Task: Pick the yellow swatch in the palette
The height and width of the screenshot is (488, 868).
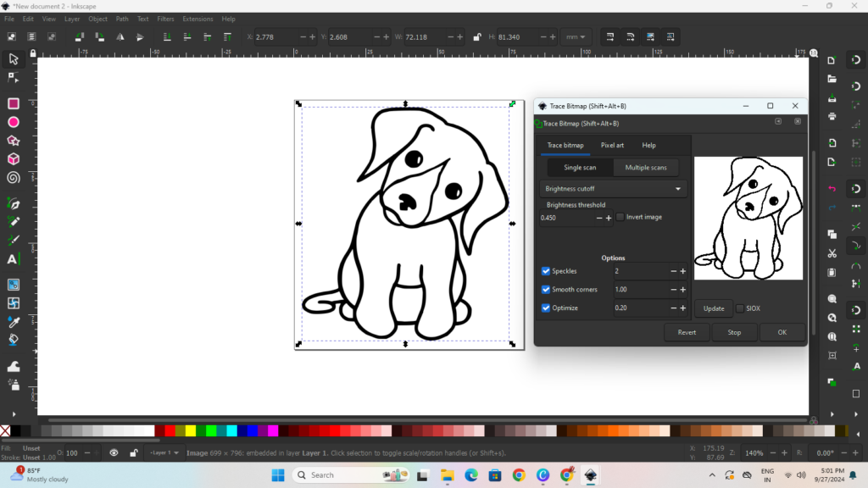Action: click(x=189, y=431)
